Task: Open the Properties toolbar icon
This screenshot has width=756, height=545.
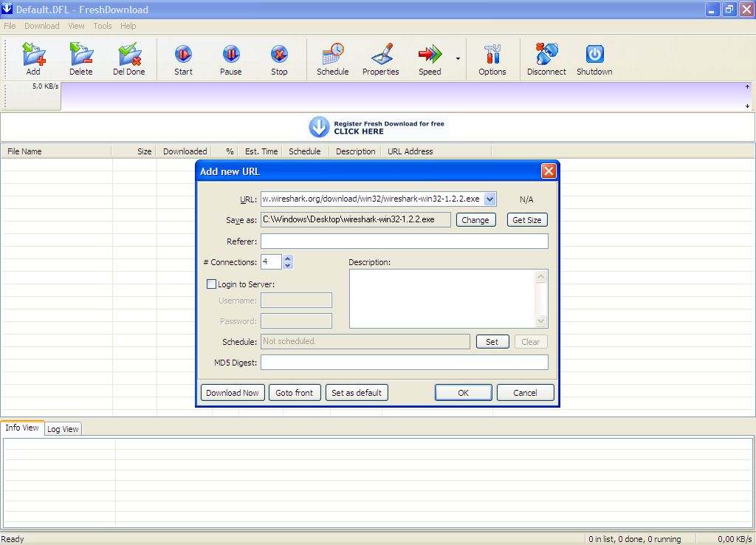Action: 380,59
